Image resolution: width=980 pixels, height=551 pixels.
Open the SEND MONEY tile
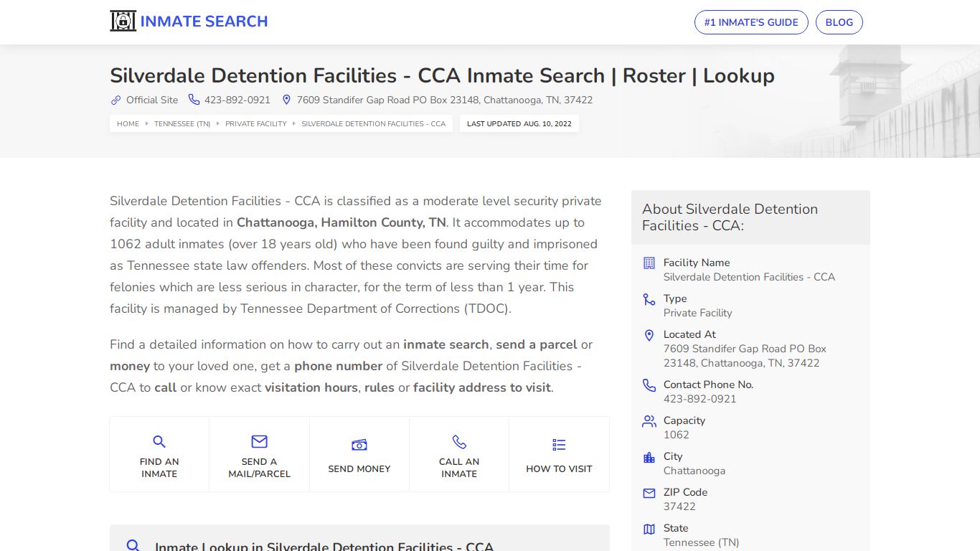(x=359, y=454)
